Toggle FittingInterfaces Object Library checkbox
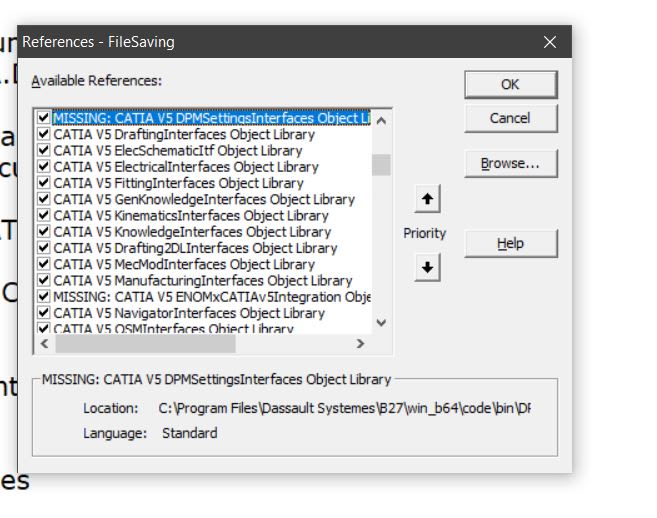Viewport: 657px width, 518px height. tap(44, 183)
